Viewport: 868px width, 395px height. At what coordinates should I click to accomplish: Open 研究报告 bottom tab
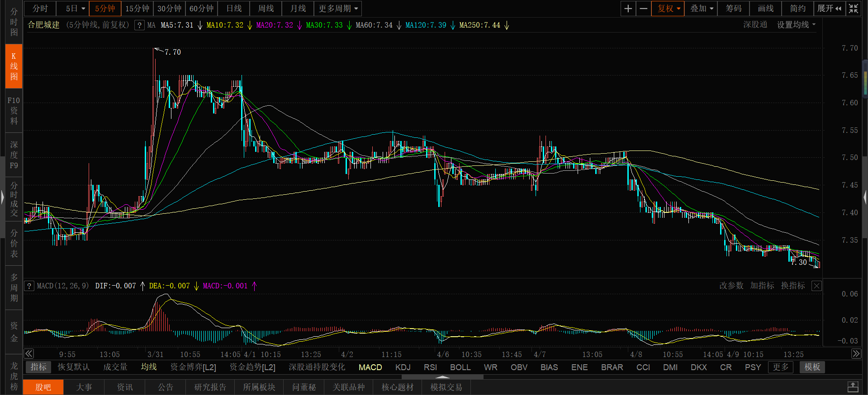coord(210,387)
